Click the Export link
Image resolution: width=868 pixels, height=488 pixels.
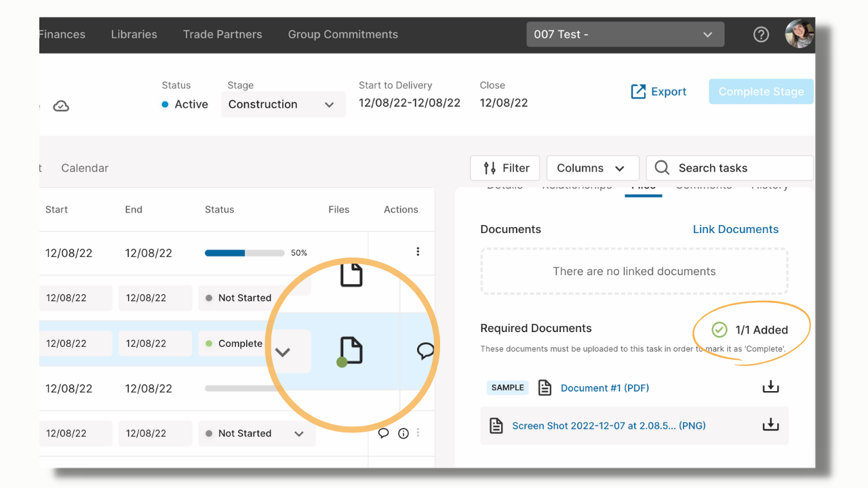pyautogui.click(x=658, y=91)
